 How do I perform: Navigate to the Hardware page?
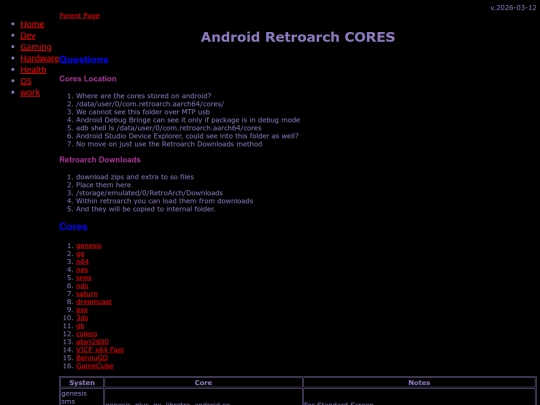pos(40,59)
